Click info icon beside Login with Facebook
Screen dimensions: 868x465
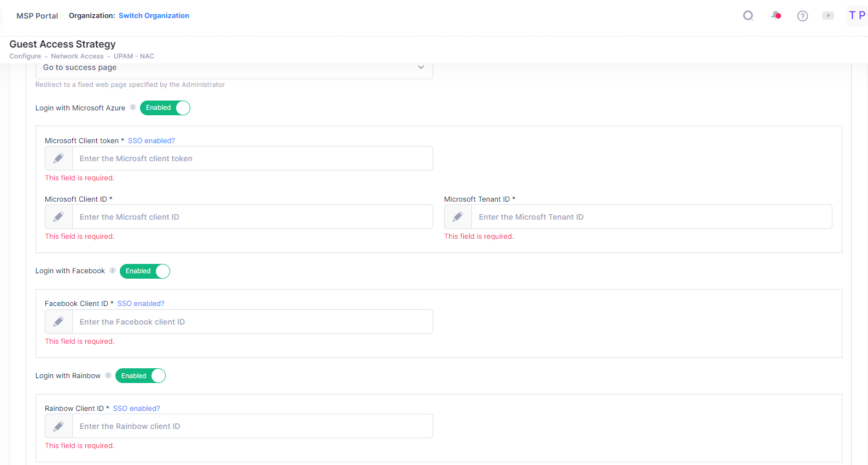click(x=113, y=270)
